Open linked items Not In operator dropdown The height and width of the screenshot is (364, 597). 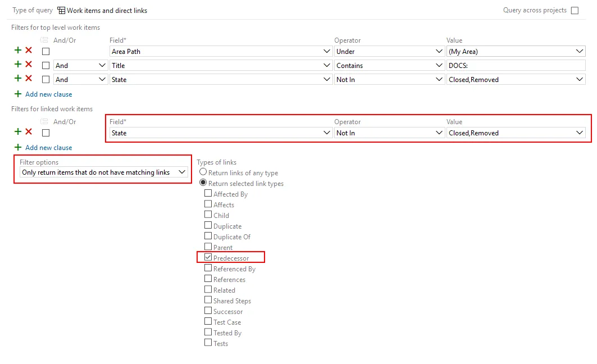coord(390,133)
